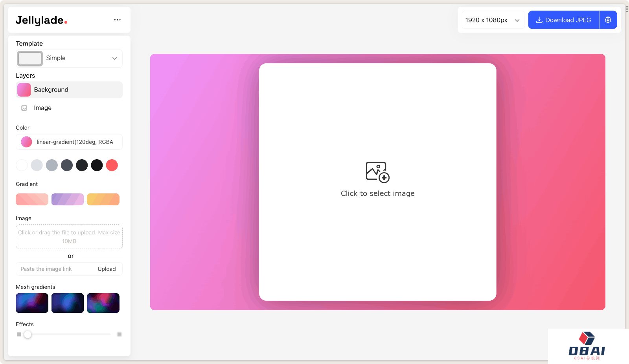629x364 pixels.
Task: Click the Effects slider handle
Action: (x=28, y=335)
